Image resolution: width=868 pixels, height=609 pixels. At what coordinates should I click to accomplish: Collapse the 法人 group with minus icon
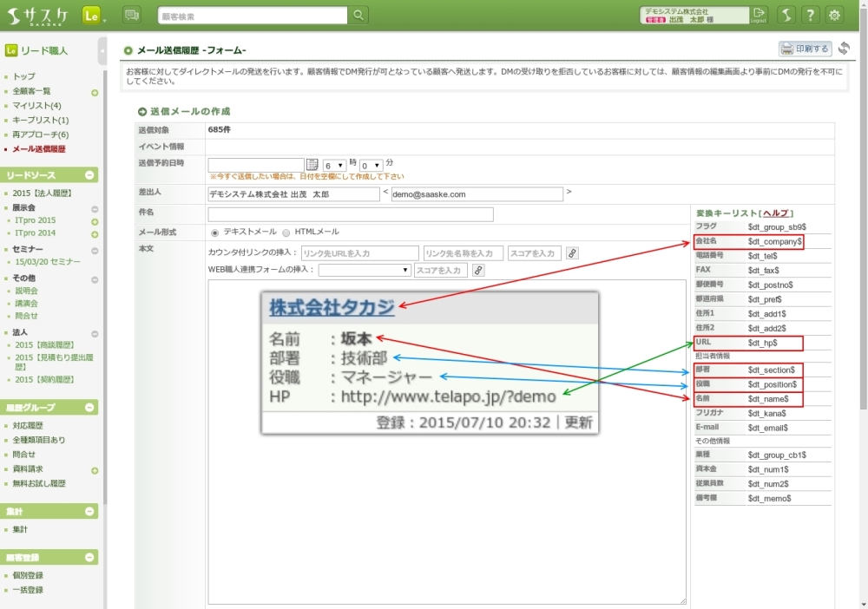click(95, 333)
